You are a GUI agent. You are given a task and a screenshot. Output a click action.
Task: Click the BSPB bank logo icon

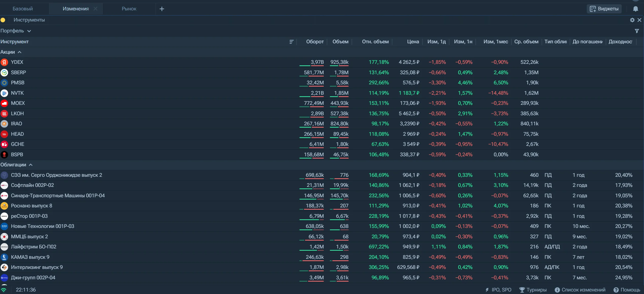[4, 155]
